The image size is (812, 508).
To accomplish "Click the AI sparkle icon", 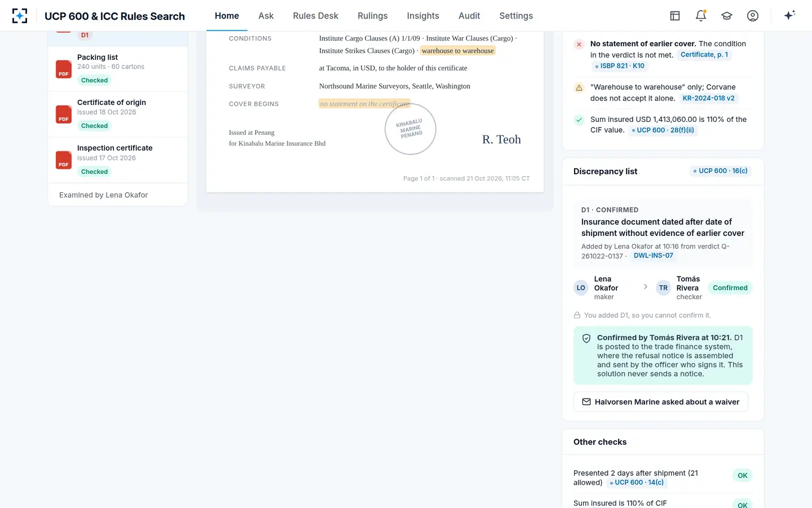I will coord(789,15).
